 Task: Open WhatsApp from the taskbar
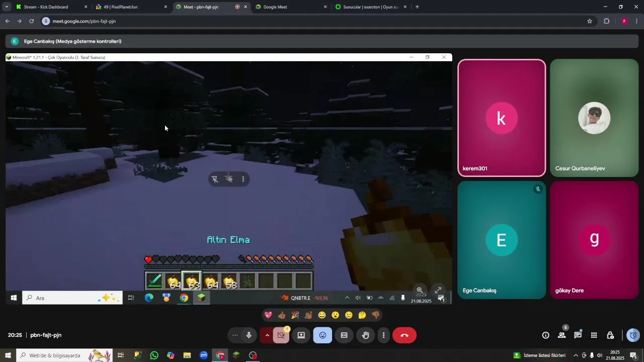pyautogui.click(x=154, y=355)
